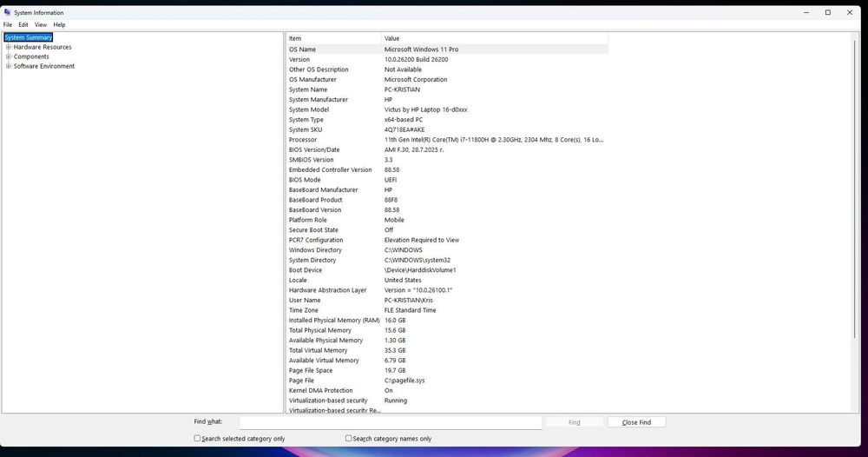Select the Total Virtual Memory row

[x=447, y=350]
